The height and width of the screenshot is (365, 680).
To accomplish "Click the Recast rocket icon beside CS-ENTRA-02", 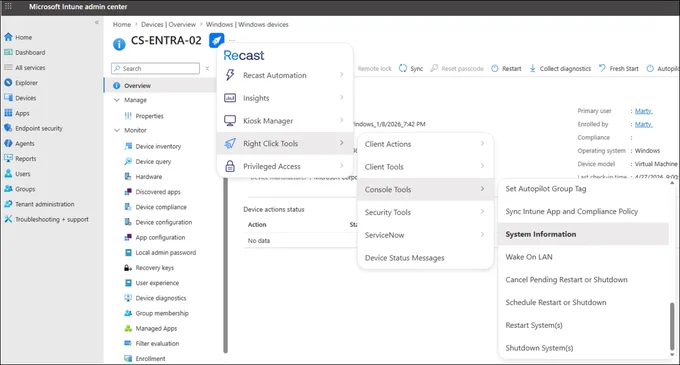I will 216,40.
